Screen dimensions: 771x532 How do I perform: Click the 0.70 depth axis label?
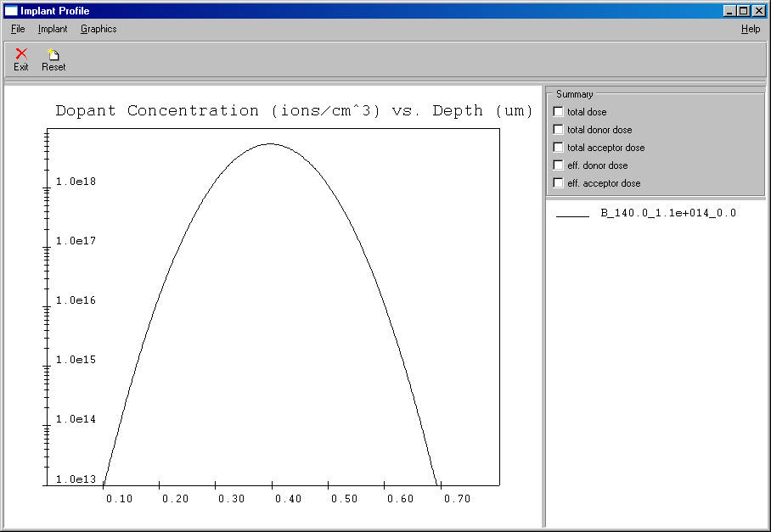[457, 499]
